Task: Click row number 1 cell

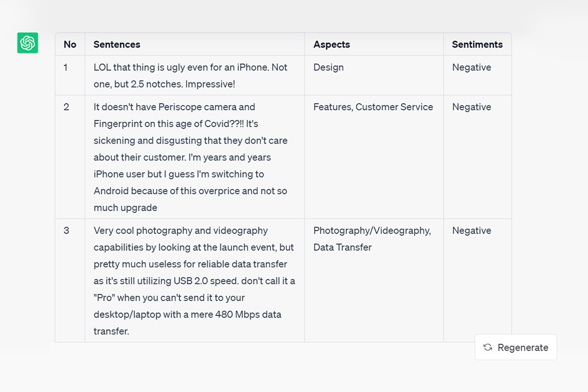Action: pos(66,67)
